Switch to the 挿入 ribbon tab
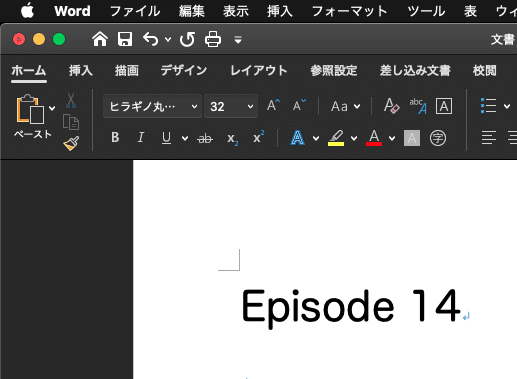The image size is (517, 379). (81, 71)
